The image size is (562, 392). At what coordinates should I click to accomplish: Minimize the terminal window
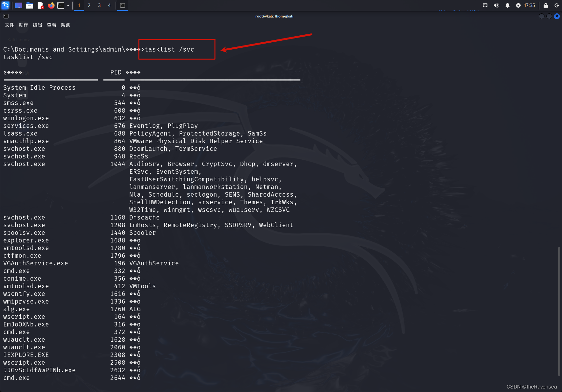(x=542, y=16)
